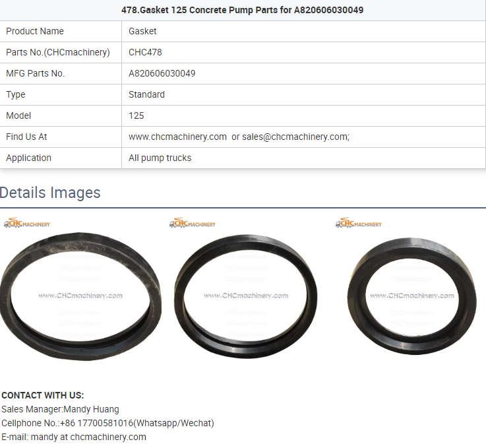Viewport: 486px width, 448px height.
Task: Open the third gasket detail image
Action: tap(412, 296)
